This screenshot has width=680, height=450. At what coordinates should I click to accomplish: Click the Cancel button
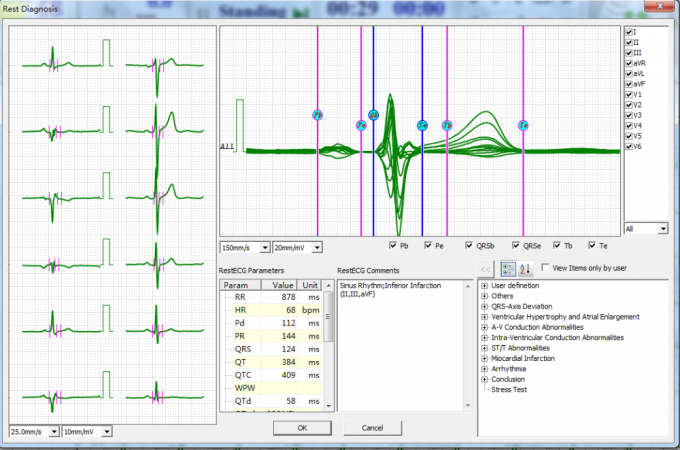(x=373, y=428)
